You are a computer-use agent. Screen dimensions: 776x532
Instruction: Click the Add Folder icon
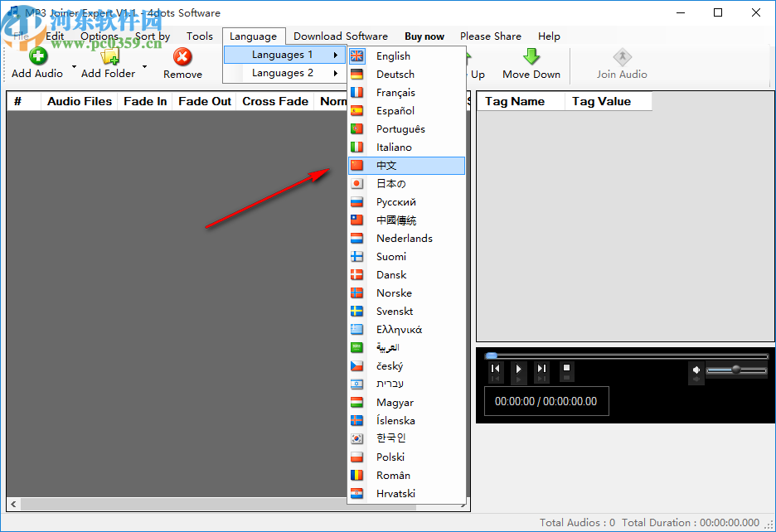point(109,56)
